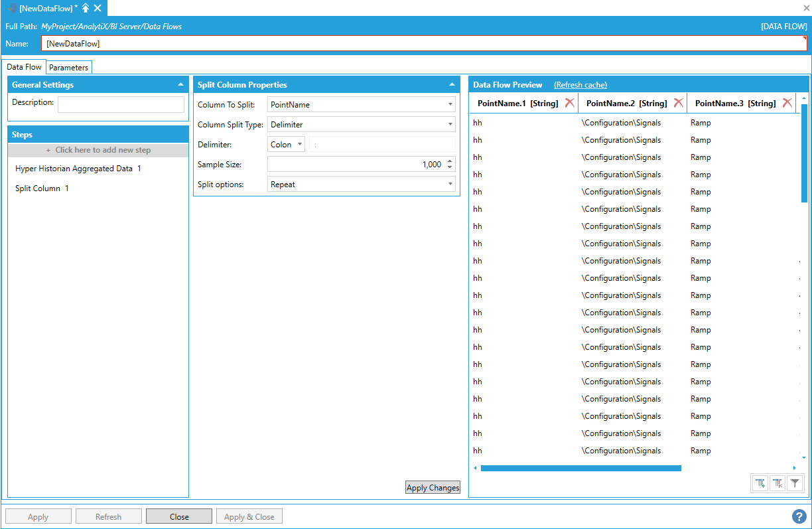Collapse the Split Column Properties panel
The height and width of the screenshot is (529, 812).
(452, 85)
